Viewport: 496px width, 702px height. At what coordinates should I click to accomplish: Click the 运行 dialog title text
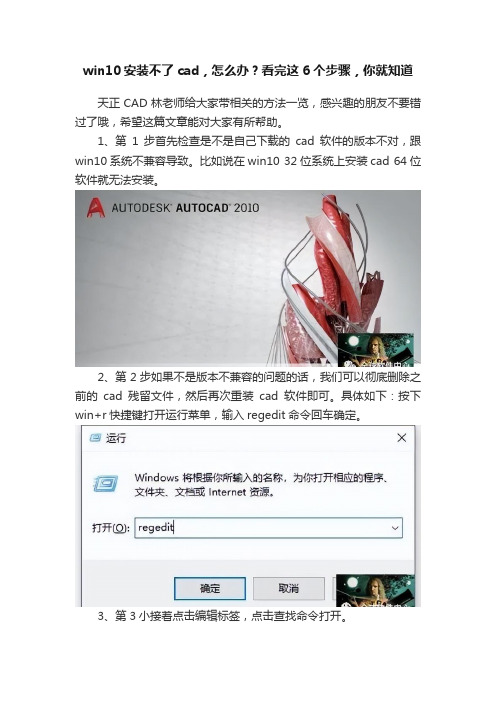click(115, 438)
